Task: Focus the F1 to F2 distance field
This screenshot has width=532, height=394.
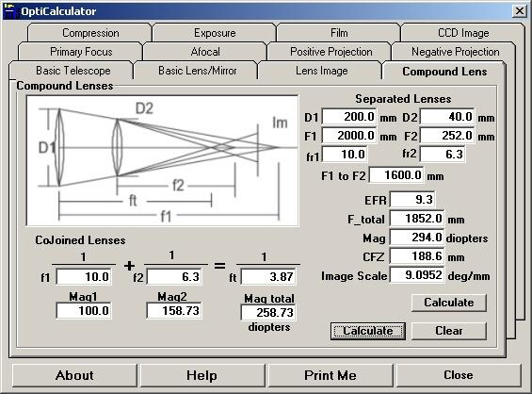Action: [x=396, y=175]
